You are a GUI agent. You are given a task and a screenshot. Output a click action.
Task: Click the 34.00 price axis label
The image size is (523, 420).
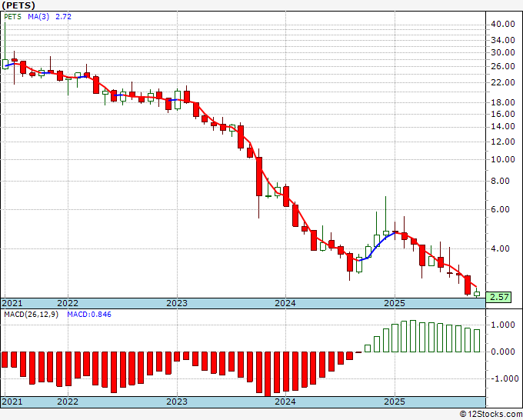coord(503,40)
